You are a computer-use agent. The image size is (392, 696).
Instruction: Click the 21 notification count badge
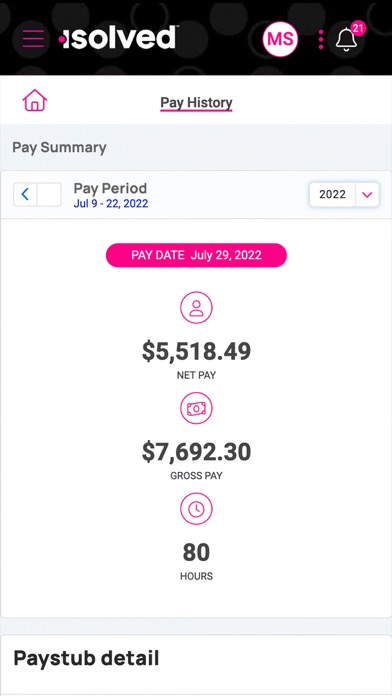[358, 29]
